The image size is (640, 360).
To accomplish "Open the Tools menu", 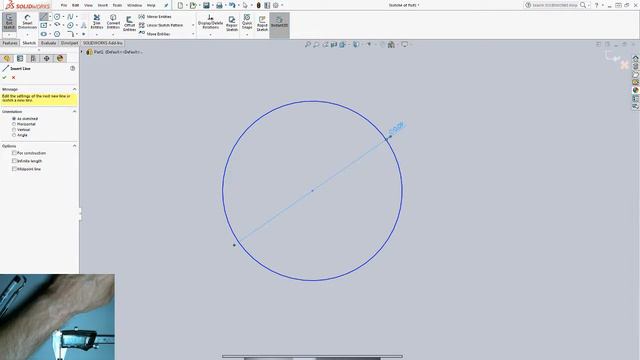I will pyautogui.click(x=117, y=5).
